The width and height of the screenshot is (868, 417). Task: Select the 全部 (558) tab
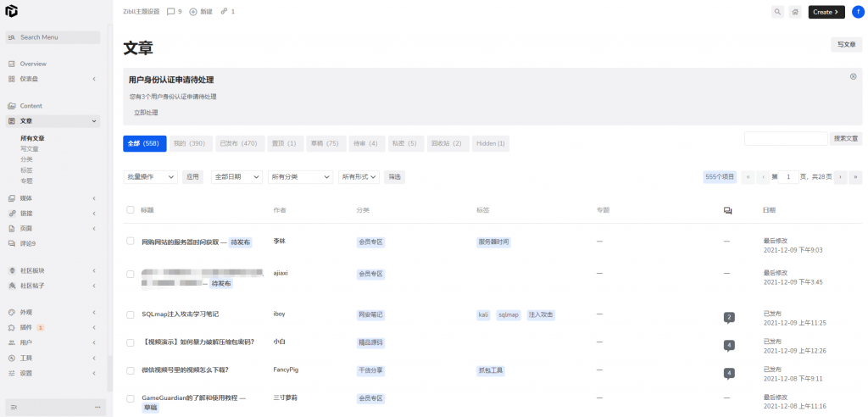[x=144, y=143]
